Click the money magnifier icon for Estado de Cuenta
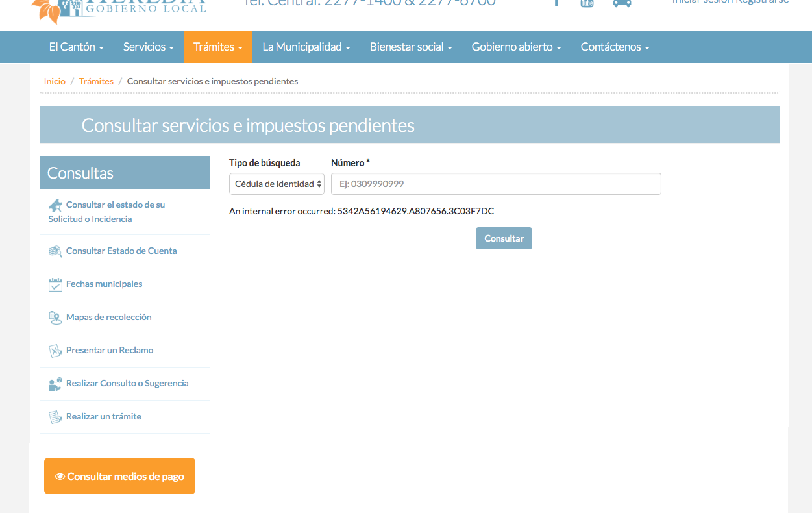The height and width of the screenshot is (513, 812). click(55, 251)
